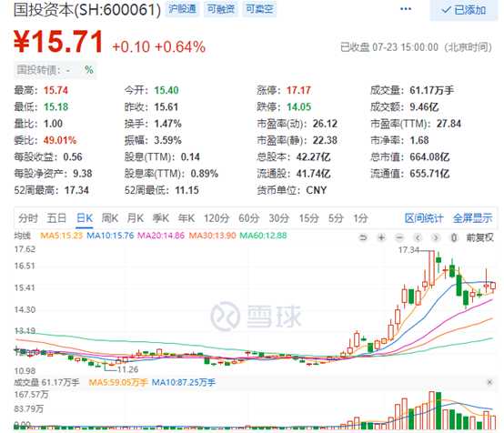
Task: Open 区间统计 range statistics link
Action: click(424, 218)
